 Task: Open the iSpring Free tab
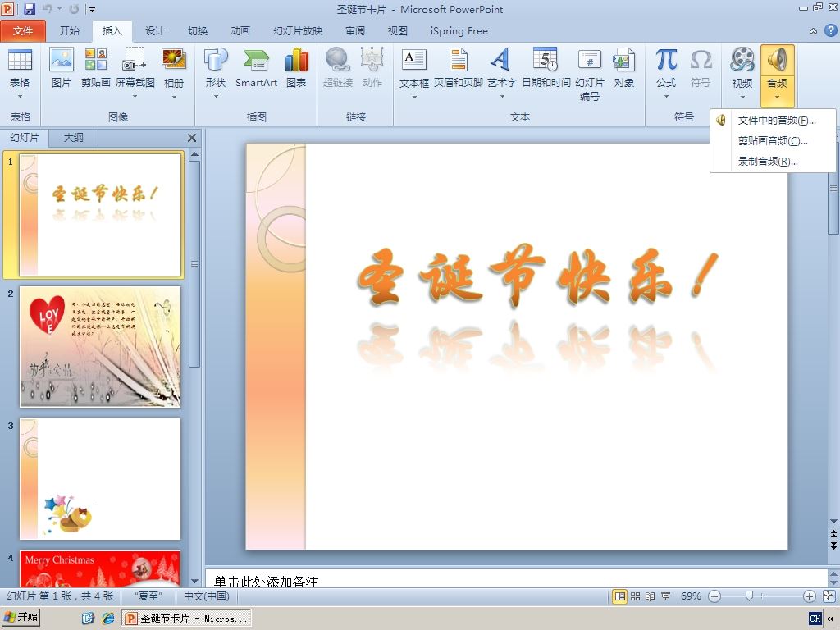[459, 31]
